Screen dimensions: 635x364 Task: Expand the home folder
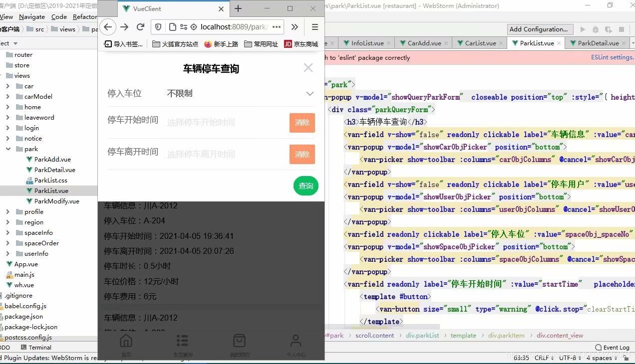7,107
